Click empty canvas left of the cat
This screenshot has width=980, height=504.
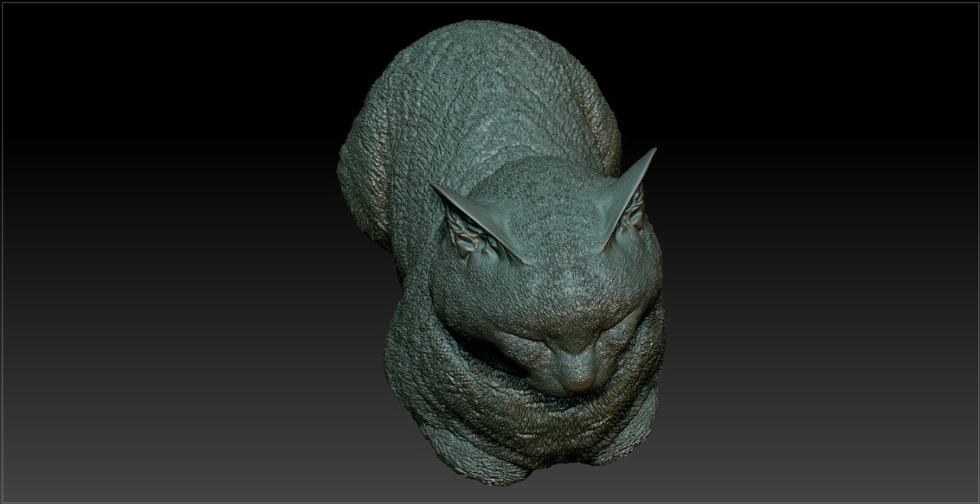[157, 251]
